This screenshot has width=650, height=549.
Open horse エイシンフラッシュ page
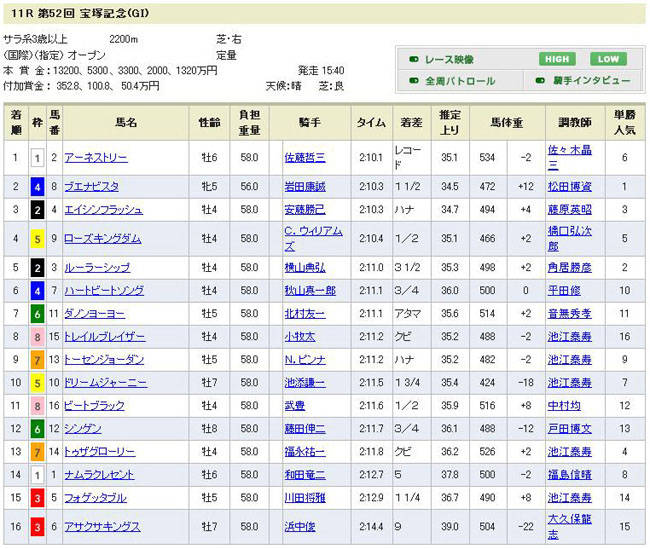click(x=102, y=210)
